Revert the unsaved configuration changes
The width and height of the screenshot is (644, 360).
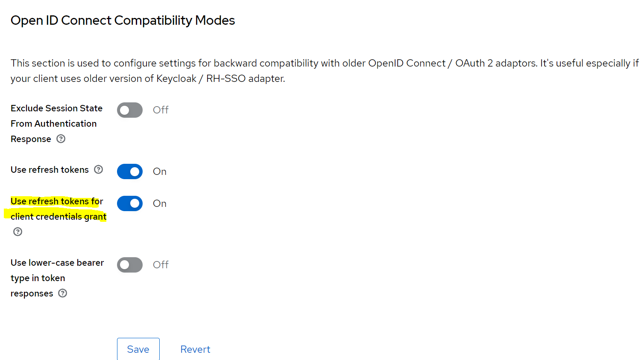[x=195, y=349]
